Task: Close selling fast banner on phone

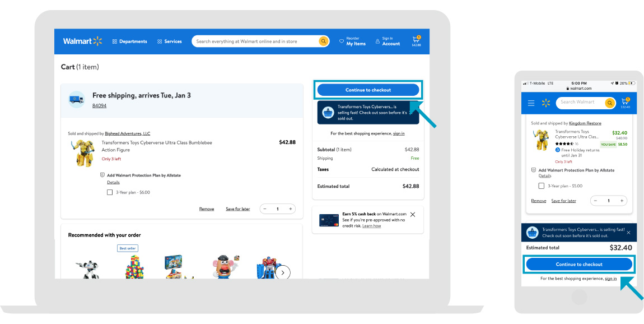Action: coord(628,232)
